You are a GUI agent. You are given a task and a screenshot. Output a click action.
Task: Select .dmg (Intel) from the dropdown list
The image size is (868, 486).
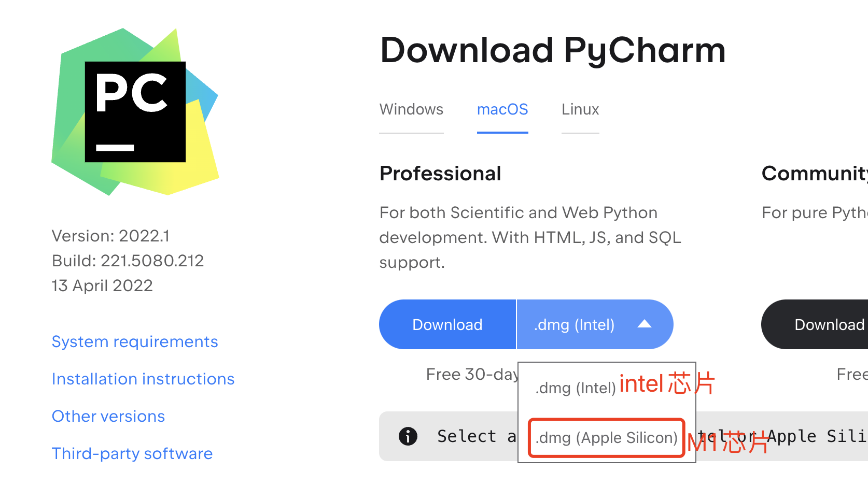pos(577,388)
